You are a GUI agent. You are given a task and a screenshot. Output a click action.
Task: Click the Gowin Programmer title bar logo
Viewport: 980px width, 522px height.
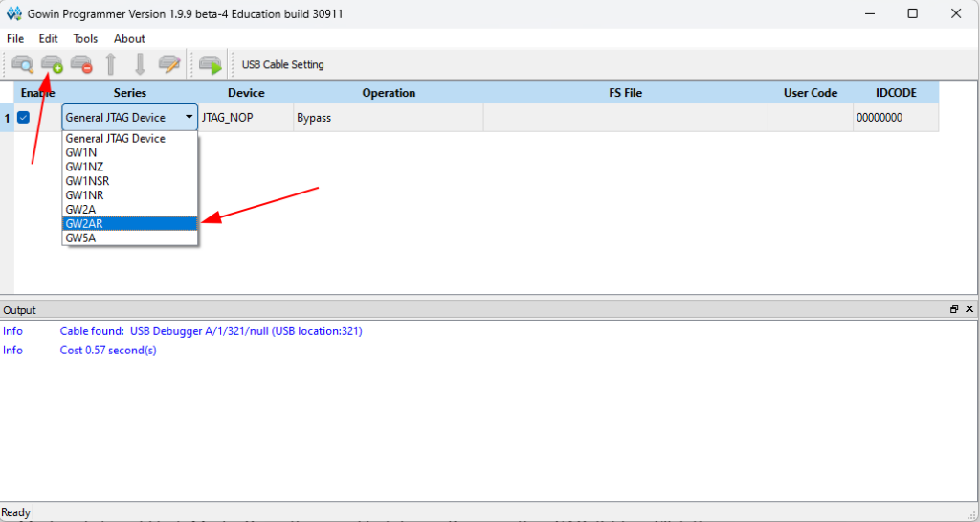pyautogui.click(x=13, y=13)
